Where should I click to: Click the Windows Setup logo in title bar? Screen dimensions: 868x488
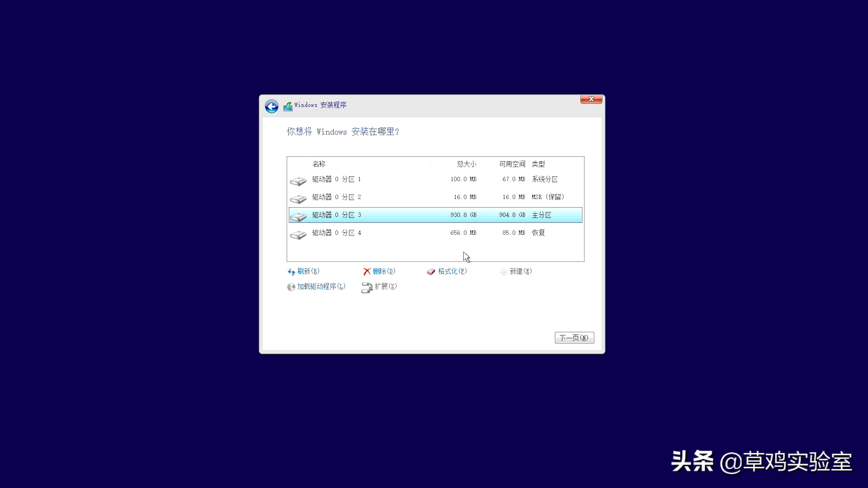pos(288,106)
